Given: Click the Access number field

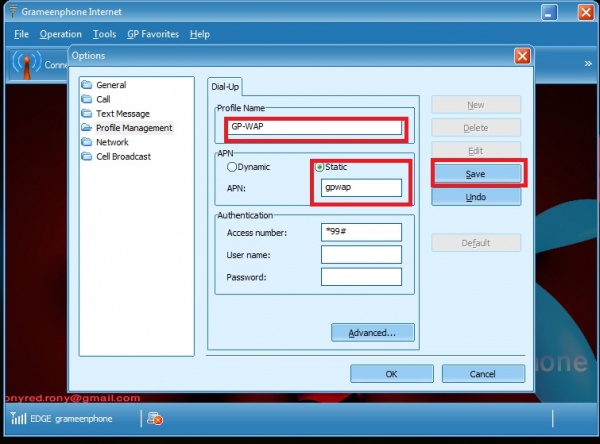Looking at the screenshot, I should click(x=361, y=232).
